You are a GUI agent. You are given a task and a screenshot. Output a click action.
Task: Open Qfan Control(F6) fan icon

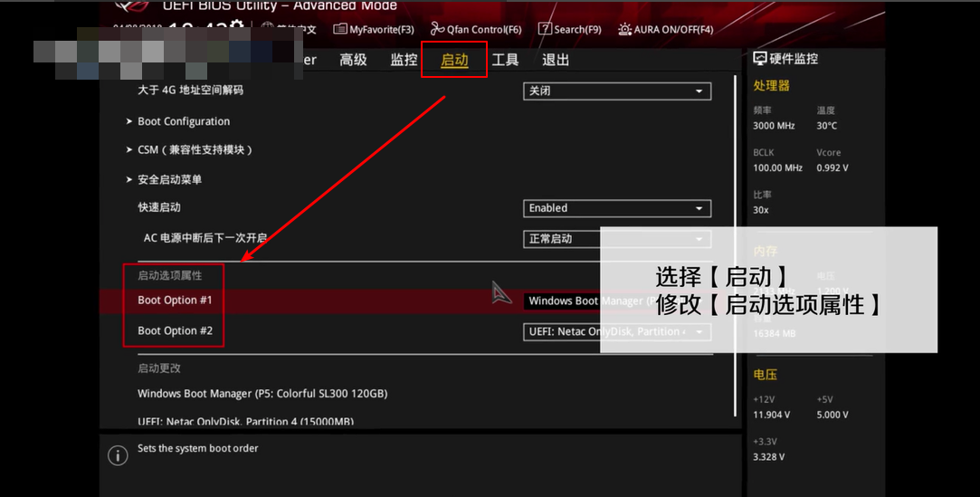438,29
